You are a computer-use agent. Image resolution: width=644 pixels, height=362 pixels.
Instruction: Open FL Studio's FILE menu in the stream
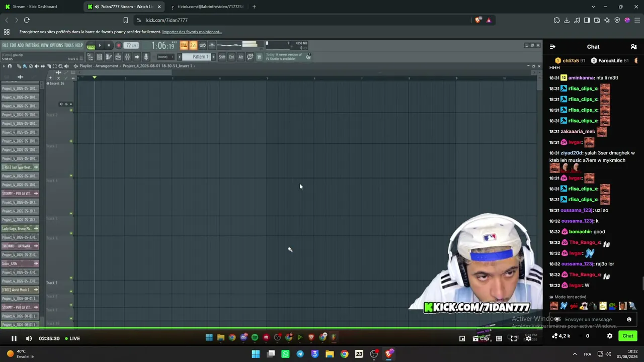[5, 45]
